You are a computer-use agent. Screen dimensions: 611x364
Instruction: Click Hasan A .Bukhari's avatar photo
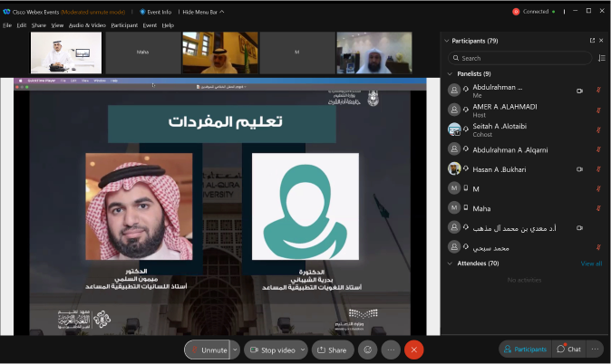pos(454,168)
